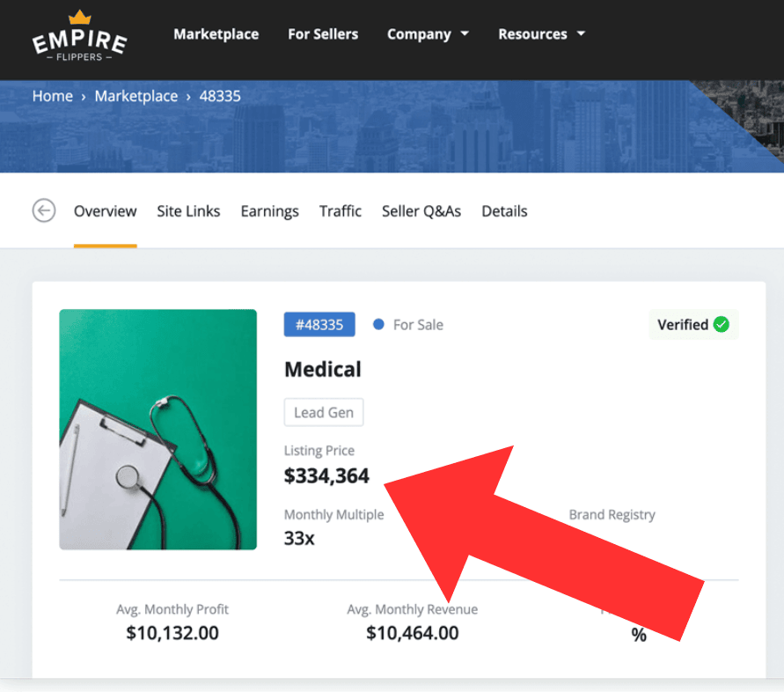784x692 pixels.
Task: Click the 48335 breadcrumb item
Action: point(220,96)
